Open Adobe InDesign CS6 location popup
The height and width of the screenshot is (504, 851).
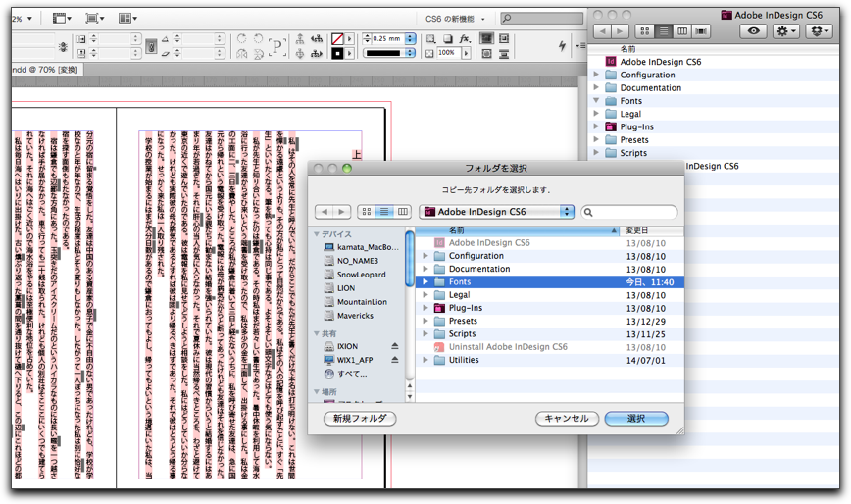pos(496,212)
